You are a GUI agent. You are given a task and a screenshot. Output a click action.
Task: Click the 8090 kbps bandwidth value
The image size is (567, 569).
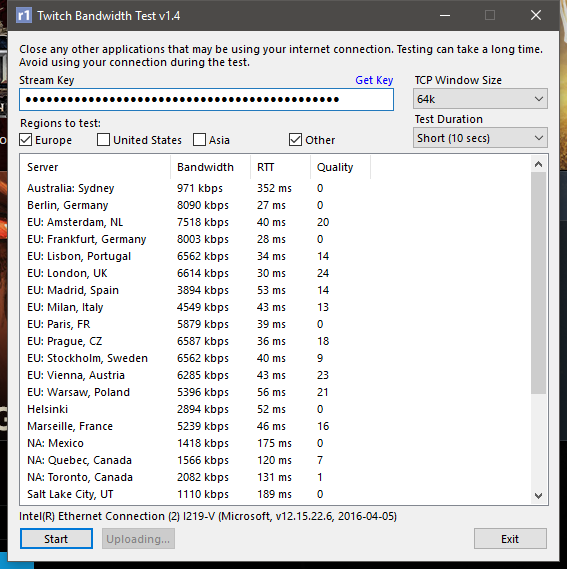point(203,205)
